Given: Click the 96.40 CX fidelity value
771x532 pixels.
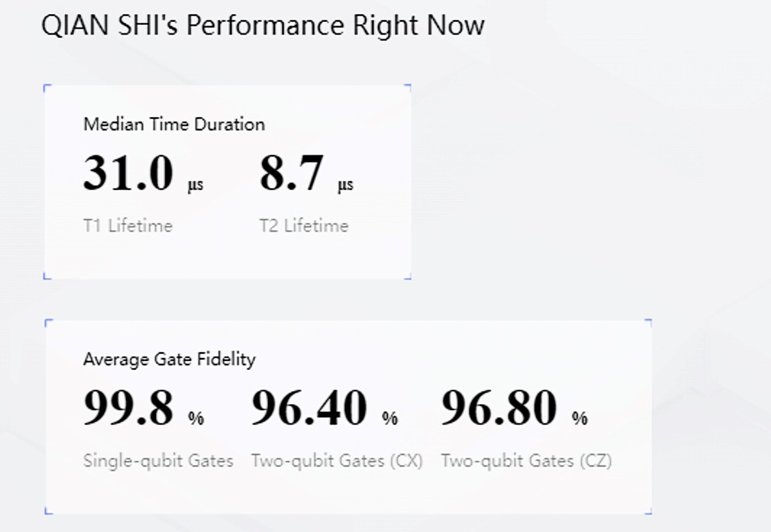Looking at the screenshot, I should coord(309,408).
